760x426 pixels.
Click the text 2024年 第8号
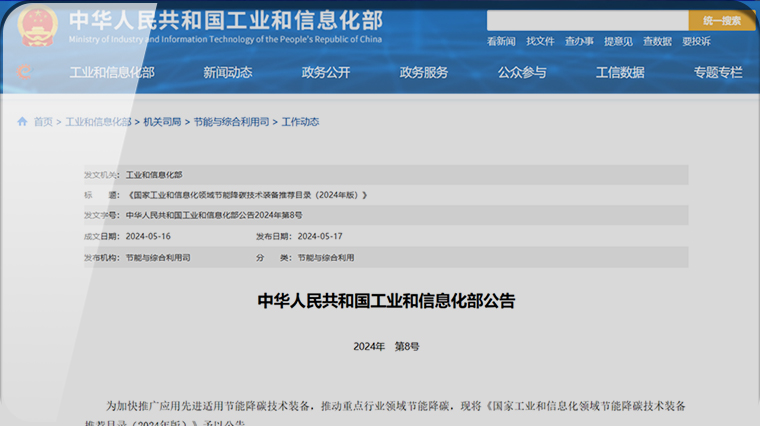click(x=386, y=347)
